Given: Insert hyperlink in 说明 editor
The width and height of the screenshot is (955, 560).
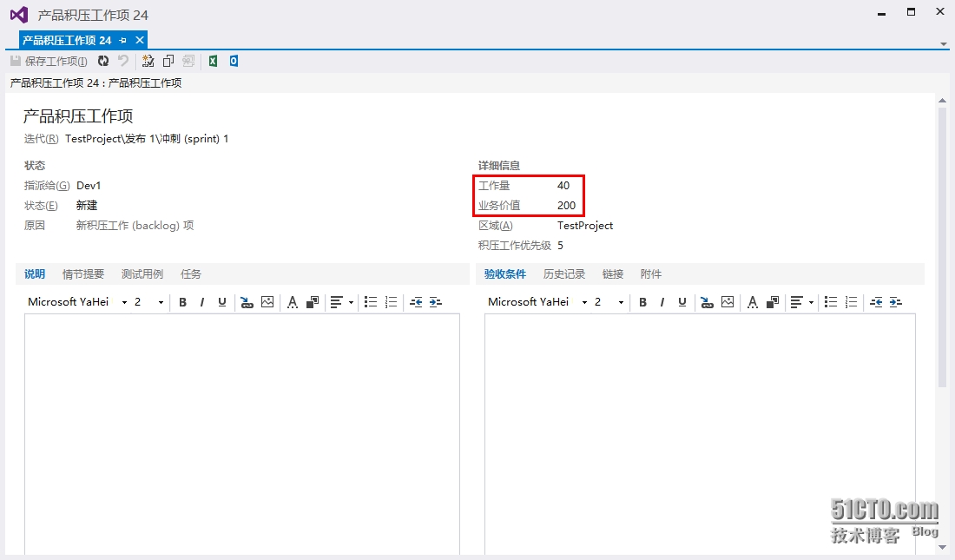Looking at the screenshot, I should tap(247, 302).
